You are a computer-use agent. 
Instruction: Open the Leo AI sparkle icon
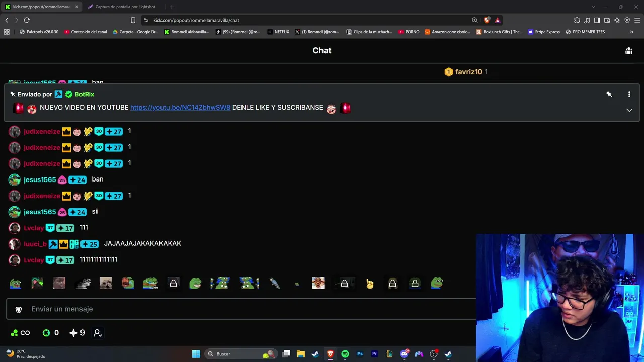tap(617, 20)
